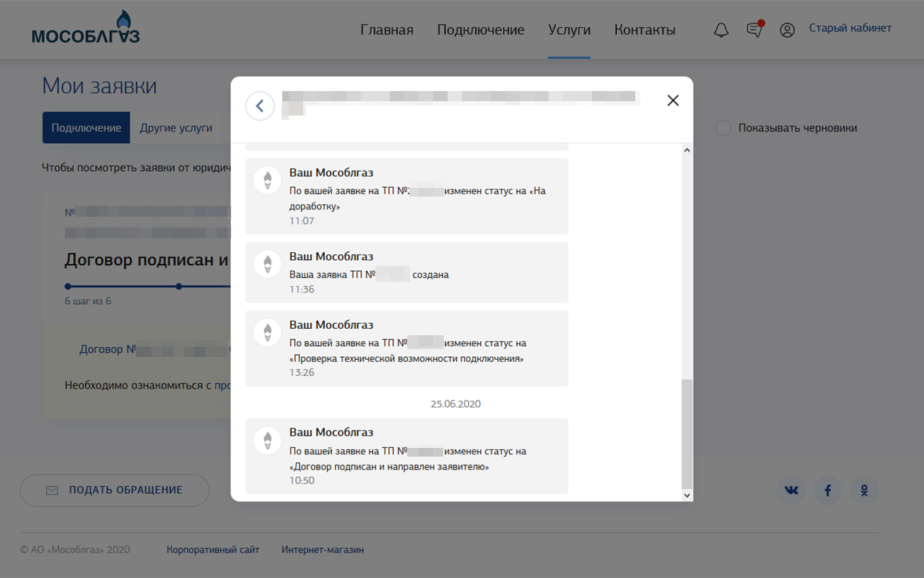The width and height of the screenshot is (924, 578).
Task: Select the message «На доработку» status
Action: click(x=406, y=197)
